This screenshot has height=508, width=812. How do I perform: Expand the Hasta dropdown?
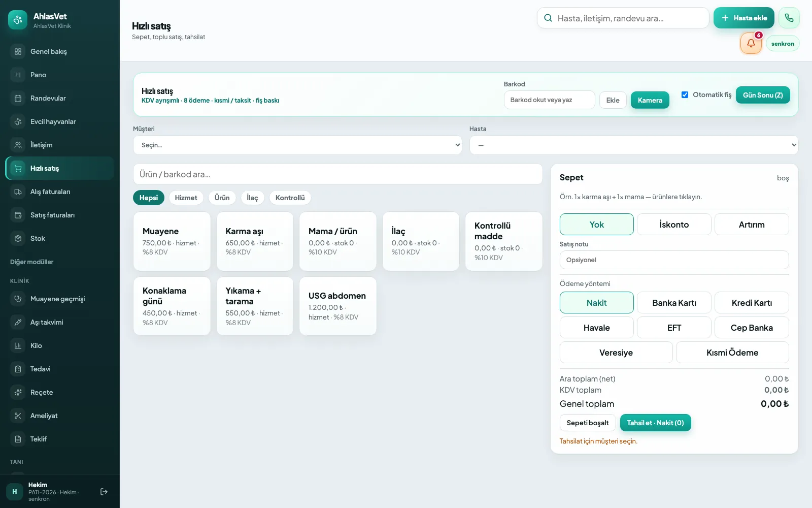click(634, 145)
